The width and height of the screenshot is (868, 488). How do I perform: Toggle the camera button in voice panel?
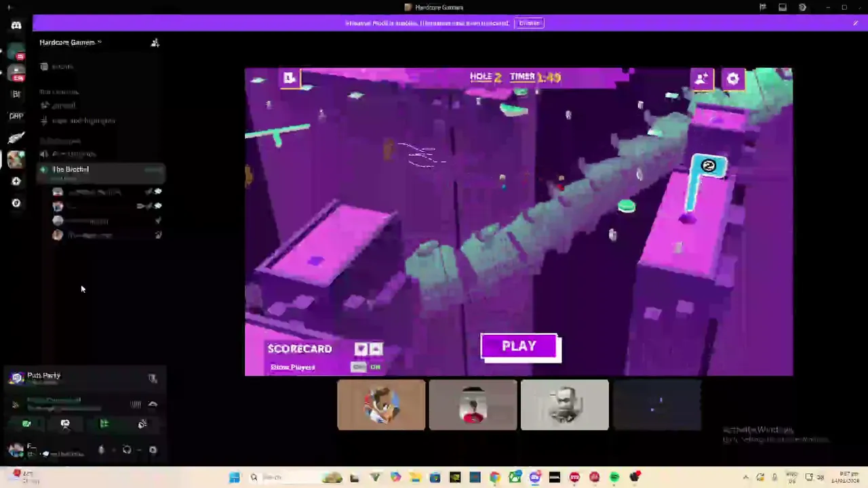pyautogui.click(x=26, y=424)
